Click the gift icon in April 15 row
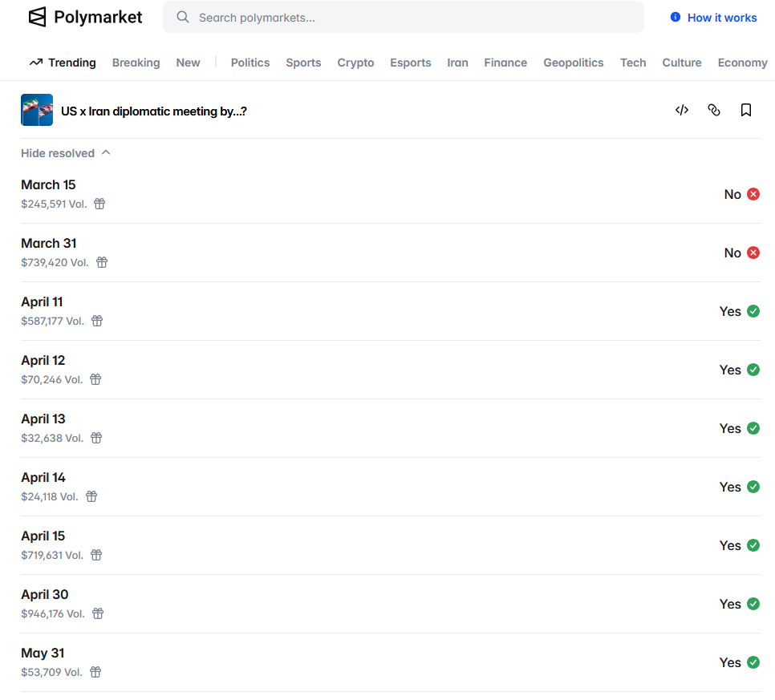Viewport: 775px width, 700px height. (96, 555)
